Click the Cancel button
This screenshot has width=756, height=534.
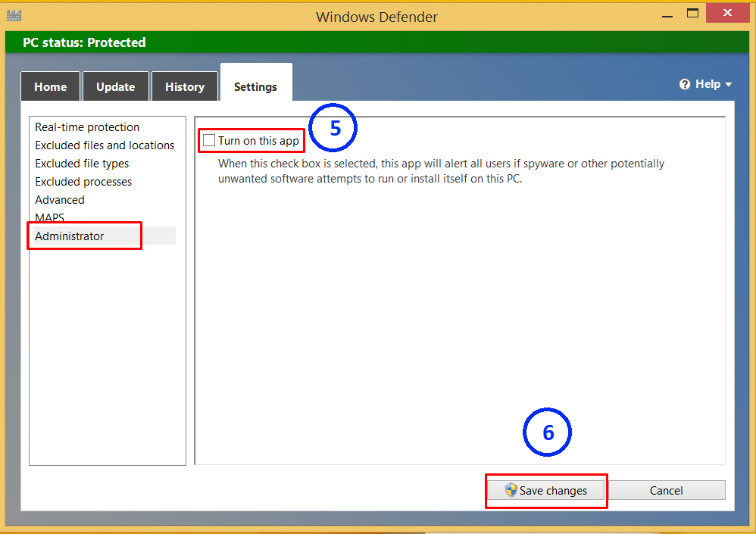click(666, 491)
